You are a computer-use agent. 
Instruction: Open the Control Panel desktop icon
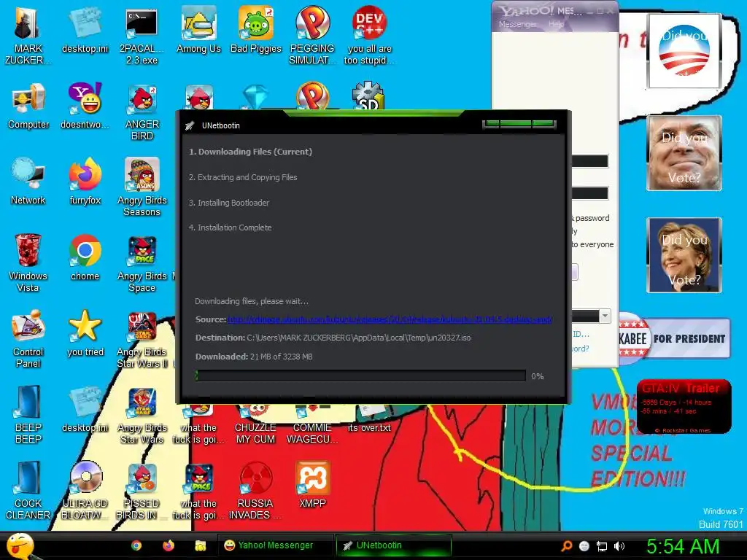click(28, 339)
